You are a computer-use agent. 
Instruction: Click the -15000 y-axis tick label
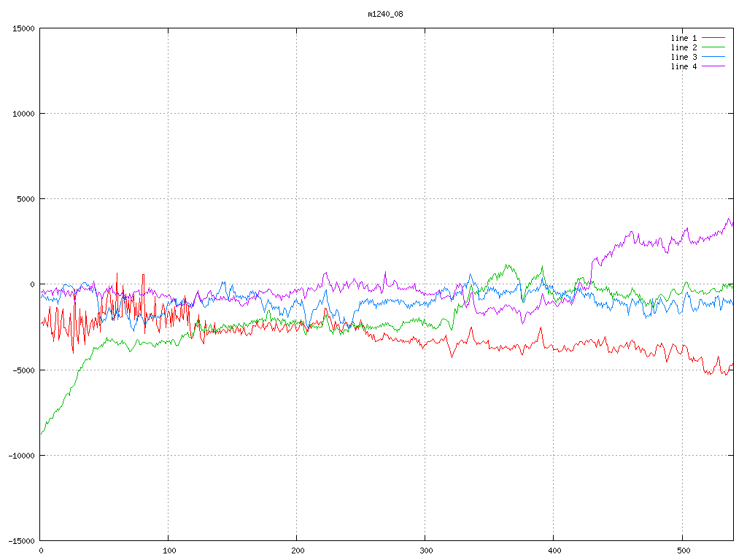(20, 540)
